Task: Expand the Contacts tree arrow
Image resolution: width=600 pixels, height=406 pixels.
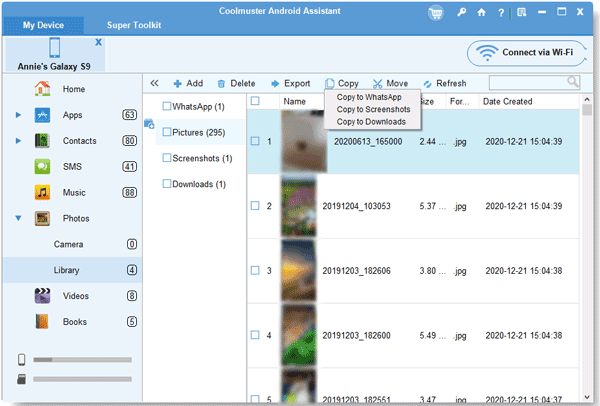Action: pos(18,141)
